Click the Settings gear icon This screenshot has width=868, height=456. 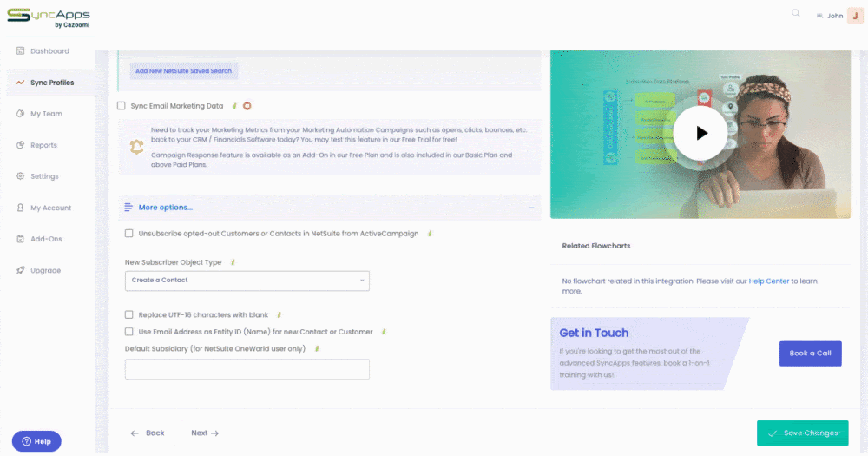(x=21, y=176)
